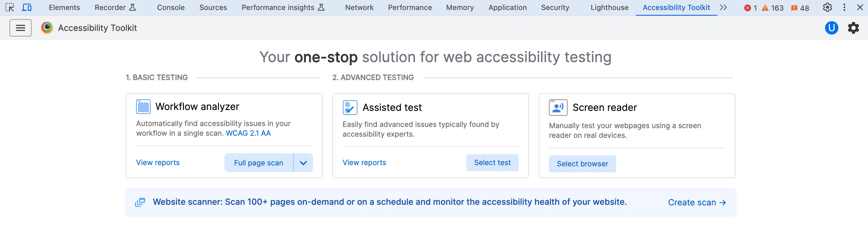Open the hamburger menu in Accessibility Toolkit
Screen dimensions: 868x226
[21, 28]
